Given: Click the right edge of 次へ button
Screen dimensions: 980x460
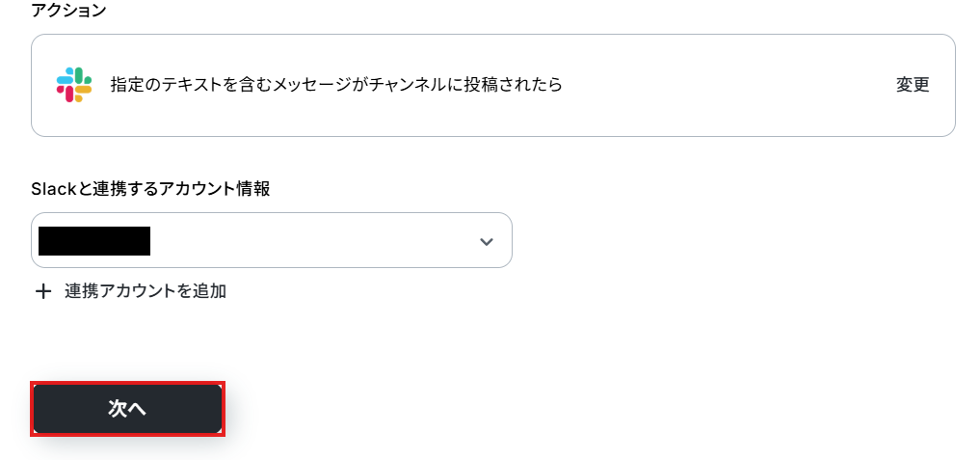Looking at the screenshot, I should click(212, 409).
